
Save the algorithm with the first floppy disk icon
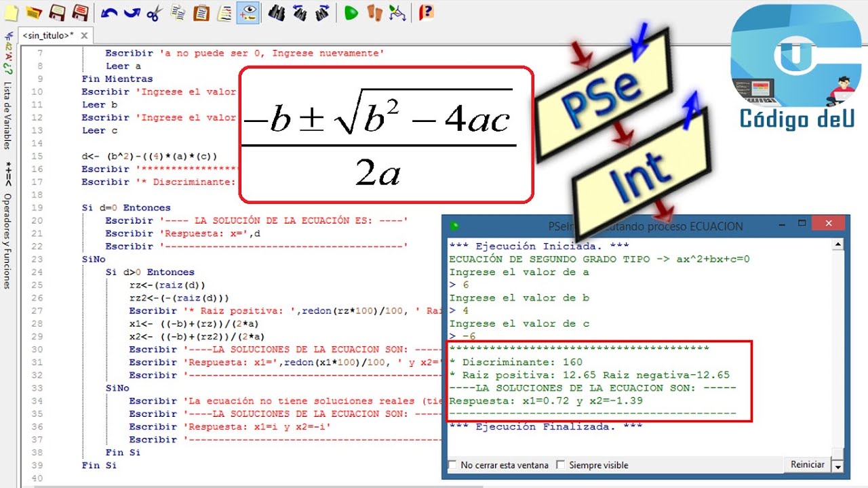point(57,12)
